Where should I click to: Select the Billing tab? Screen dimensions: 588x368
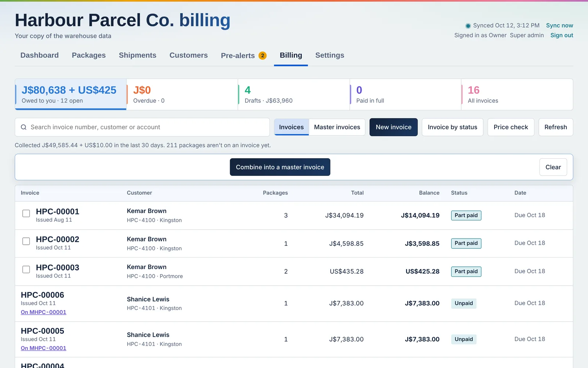tap(291, 55)
